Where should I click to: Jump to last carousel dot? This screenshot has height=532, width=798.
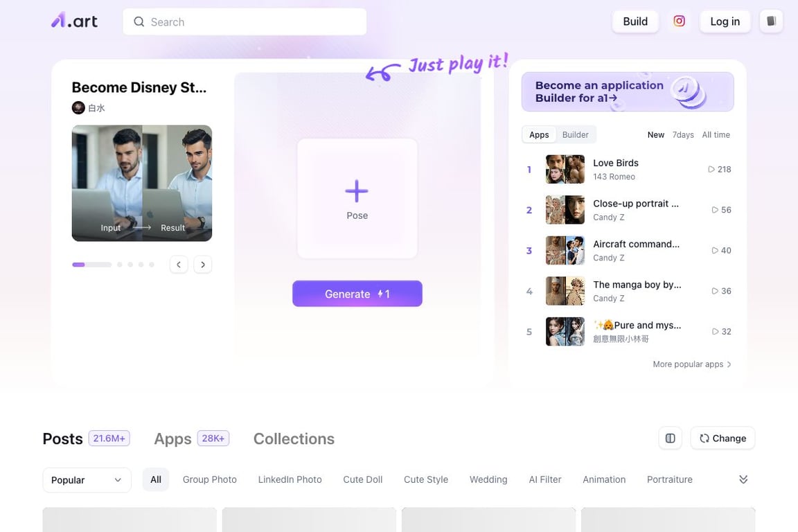tap(152, 265)
